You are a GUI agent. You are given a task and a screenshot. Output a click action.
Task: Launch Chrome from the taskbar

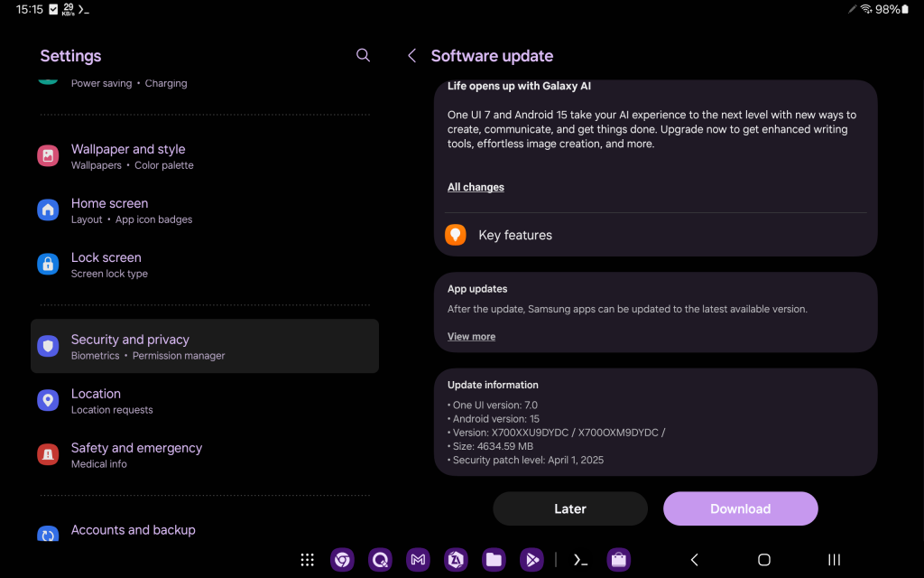pyautogui.click(x=342, y=560)
